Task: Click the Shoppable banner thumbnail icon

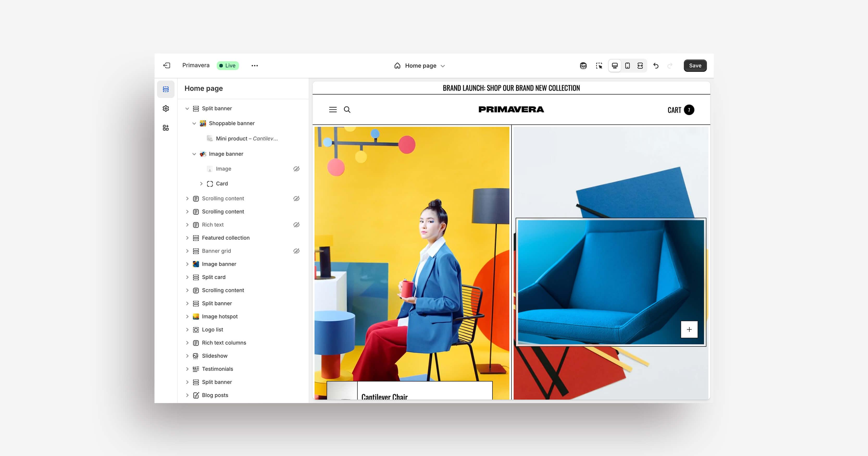Action: coord(203,123)
